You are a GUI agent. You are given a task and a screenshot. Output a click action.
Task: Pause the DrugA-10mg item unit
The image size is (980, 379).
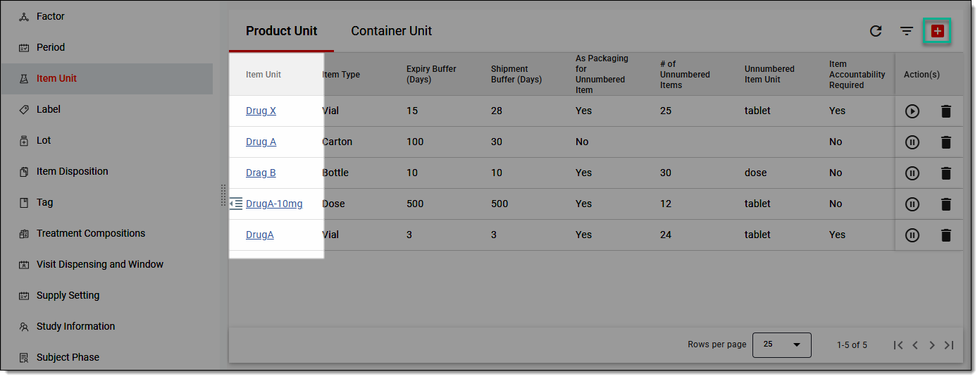(912, 204)
